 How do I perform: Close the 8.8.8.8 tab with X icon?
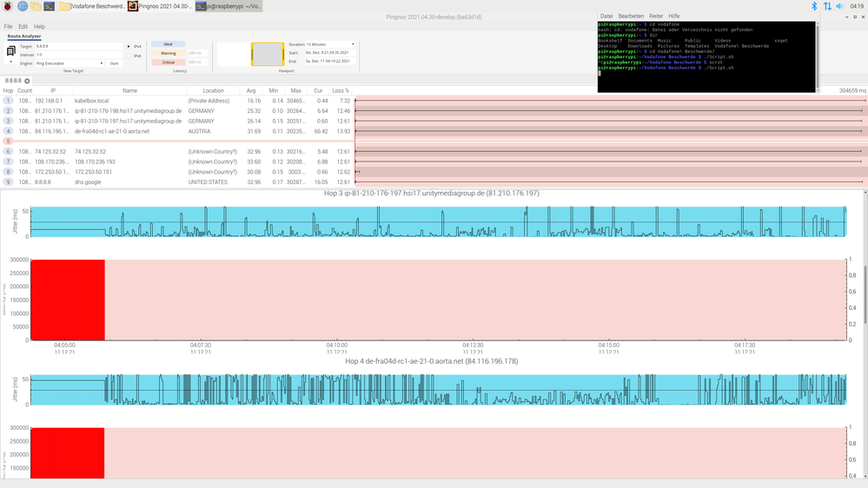click(27, 81)
